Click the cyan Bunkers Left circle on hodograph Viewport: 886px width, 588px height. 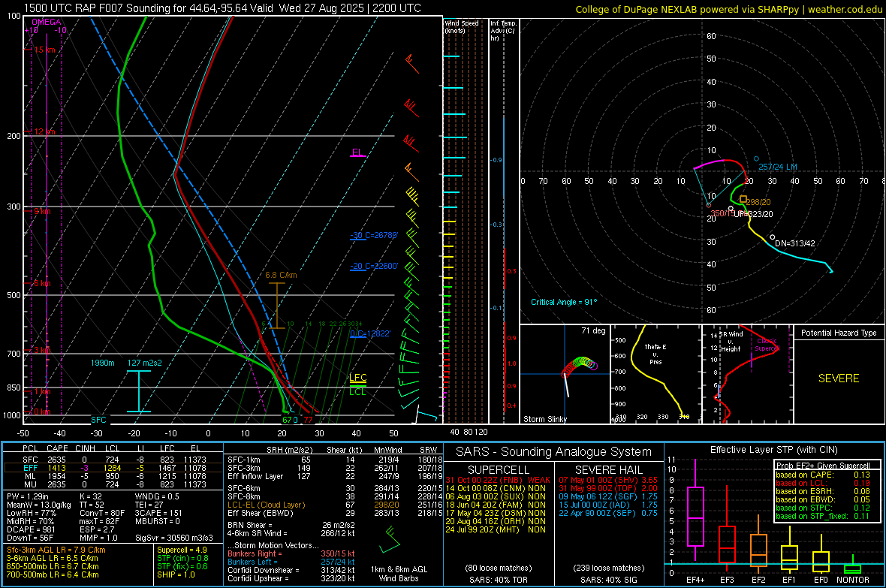coord(756,159)
